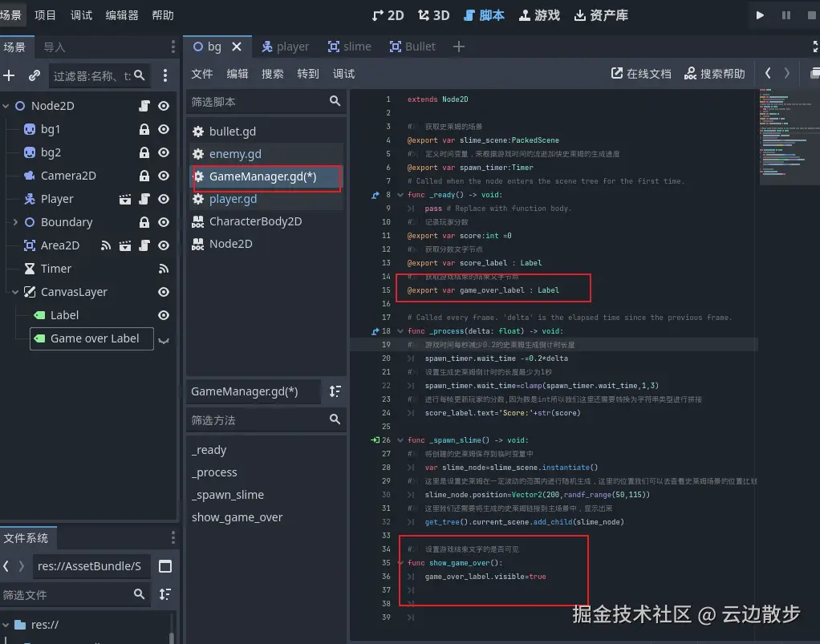Open the 脚本 script workspace

[x=485, y=15]
